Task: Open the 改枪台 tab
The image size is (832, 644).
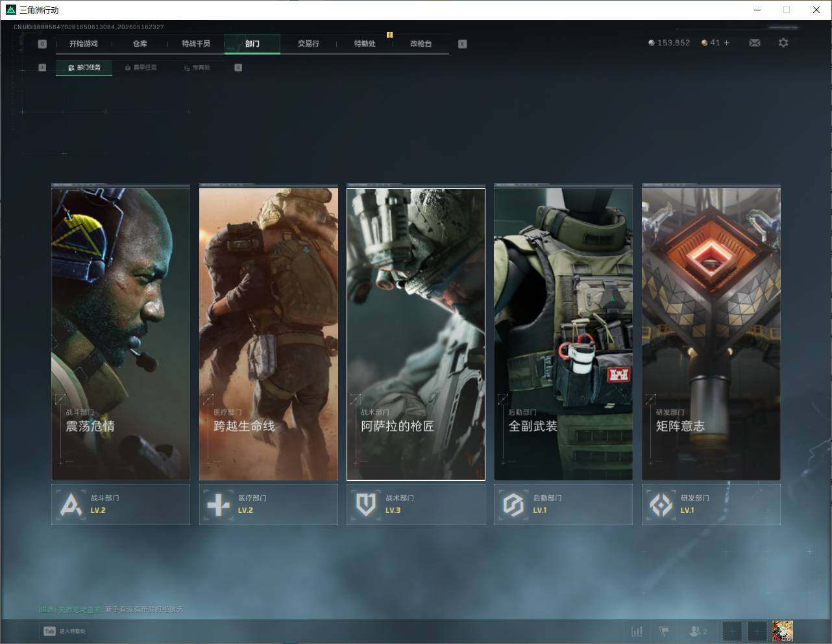Action: tap(421, 43)
